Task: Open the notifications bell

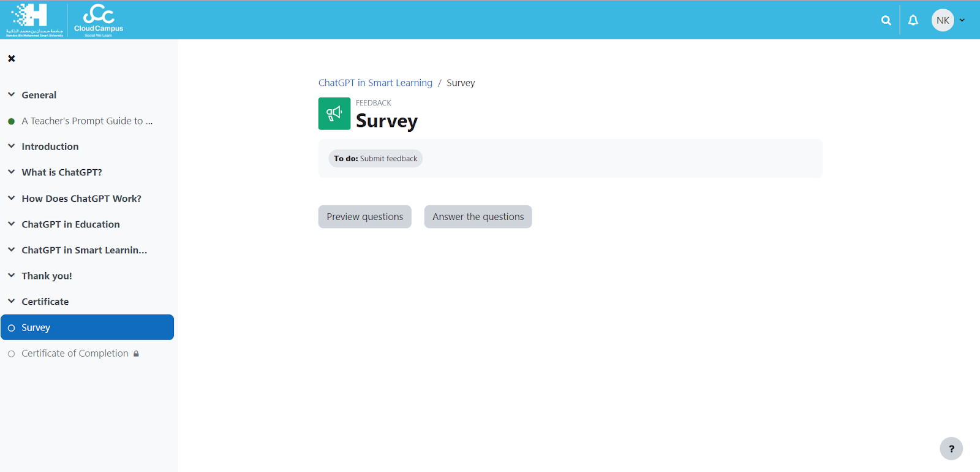Action: click(x=913, y=20)
